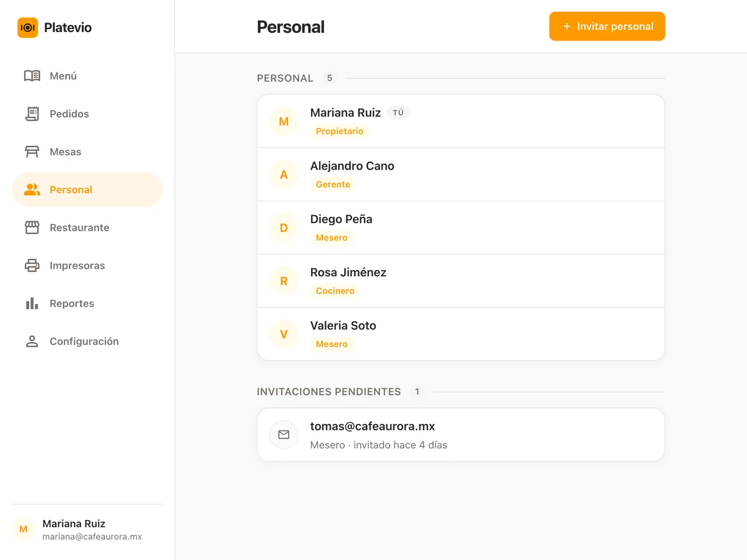
Task: Click the Mesero badge under Valeria Soto
Action: point(332,345)
